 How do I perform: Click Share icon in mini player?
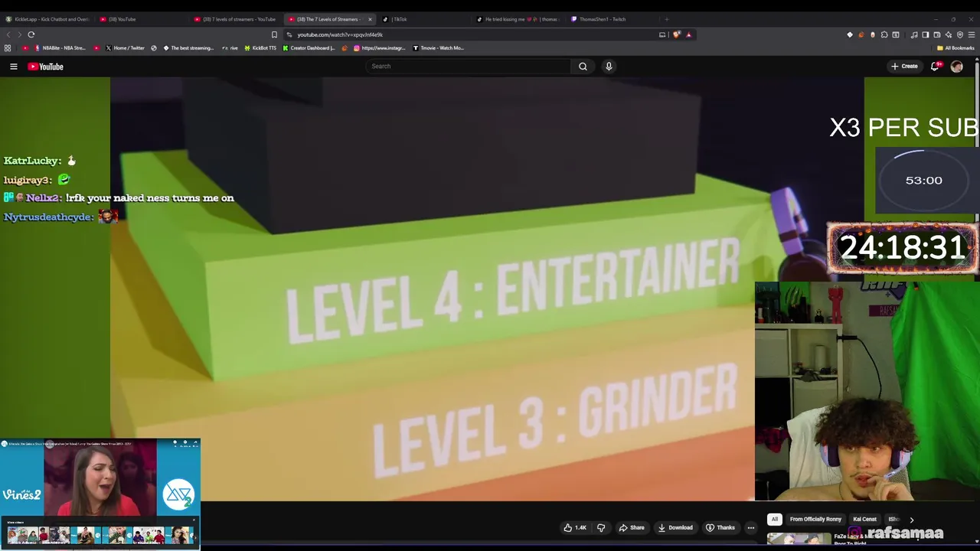point(194,442)
